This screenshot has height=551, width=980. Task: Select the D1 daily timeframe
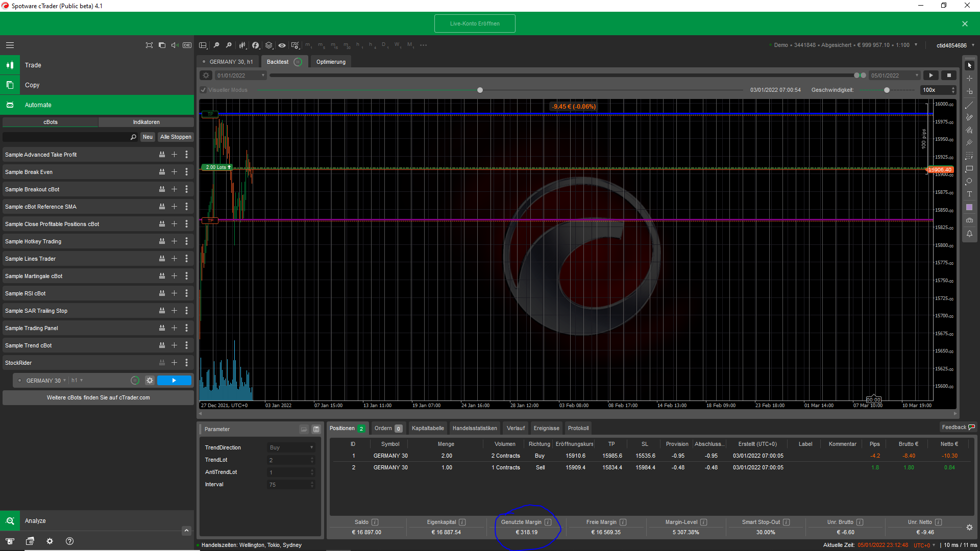(x=385, y=45)
